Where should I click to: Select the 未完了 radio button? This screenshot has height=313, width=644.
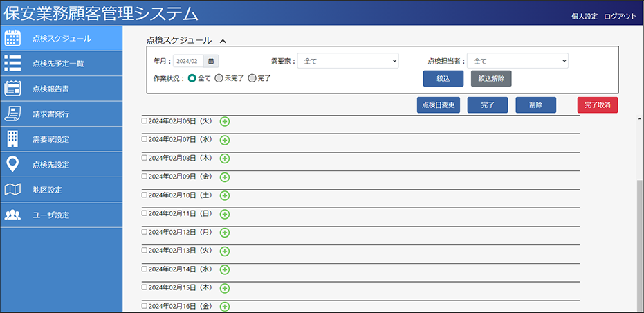click(219, 78)
